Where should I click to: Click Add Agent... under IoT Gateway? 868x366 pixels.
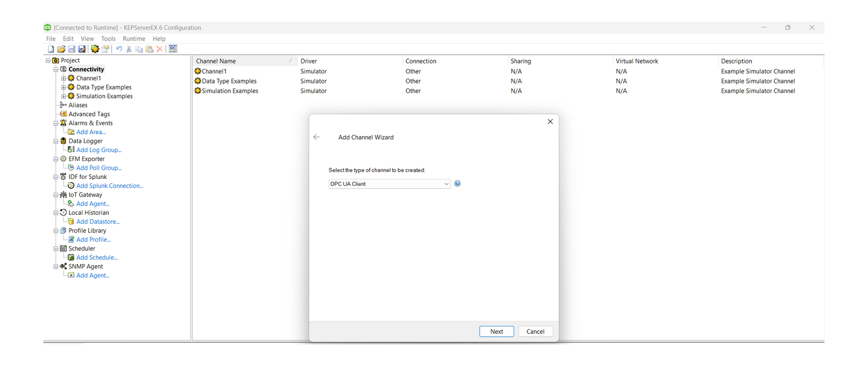[93, 204]
